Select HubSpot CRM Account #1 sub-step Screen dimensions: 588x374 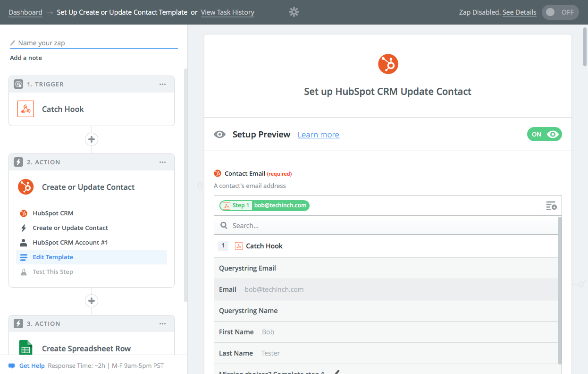pyautogui.click(x=92, y=243)
